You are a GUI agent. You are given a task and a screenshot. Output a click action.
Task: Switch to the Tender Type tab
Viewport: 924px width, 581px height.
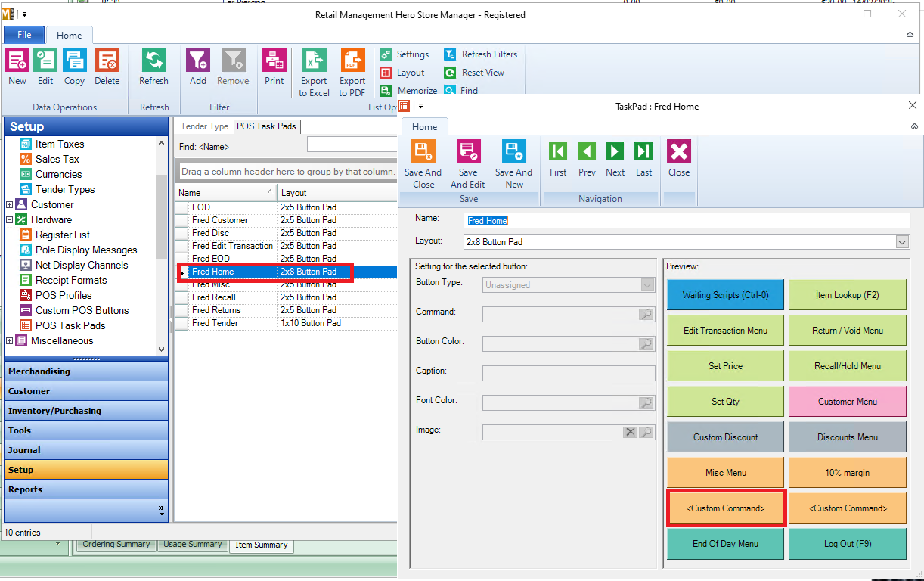[x=204, y=126]
